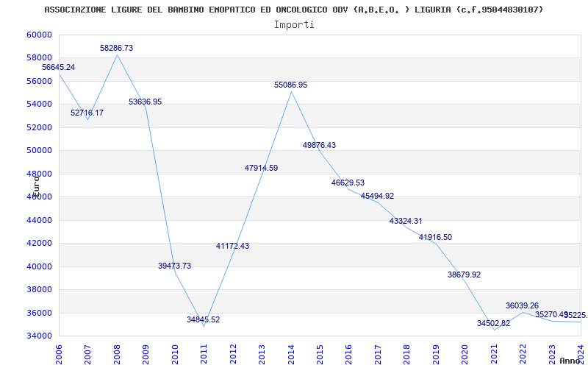The height and width of the screenshot is (368, 588).
Task: Select the 2014 value 55086.95
Action: (x=290, y=85)
